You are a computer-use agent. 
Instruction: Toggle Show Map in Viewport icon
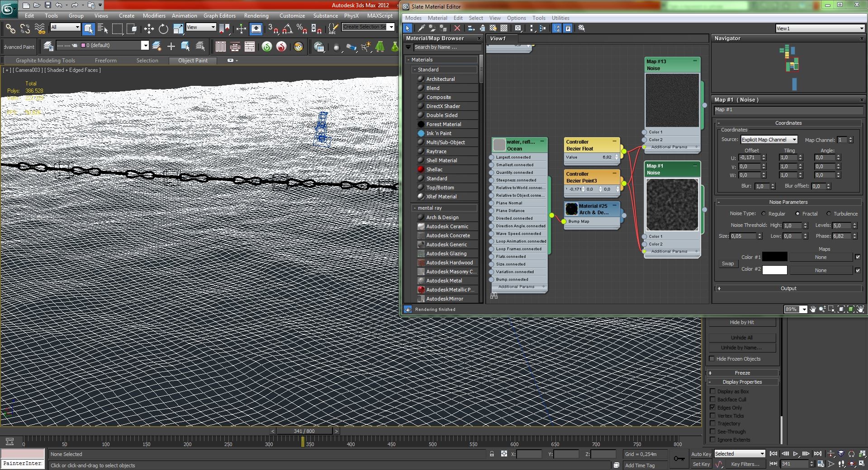pyautogui.click(x=493, y=28)
